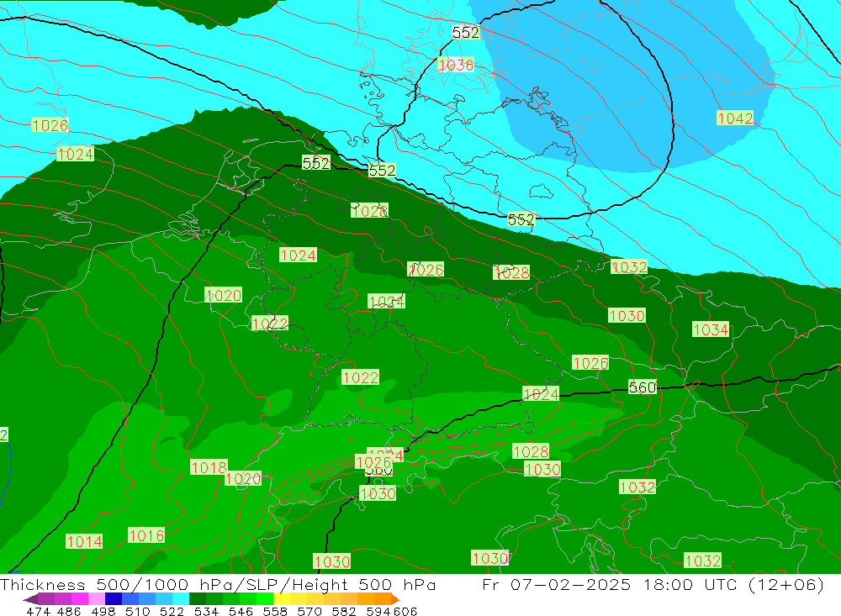Click the 594 legend value
The height and width of the screenshot is (616, 841).
coord(378,611)
